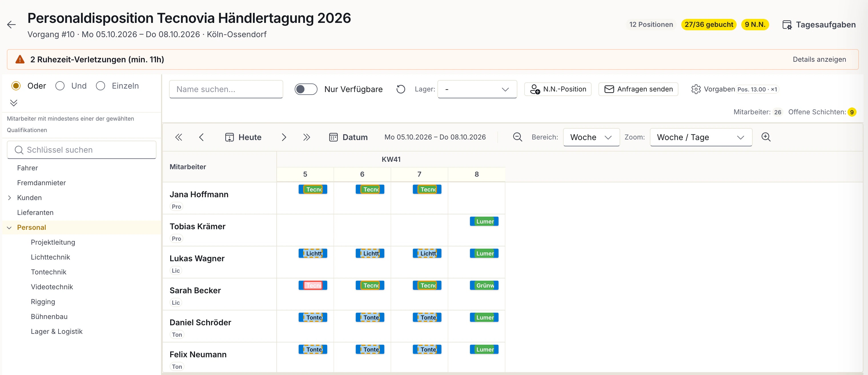Select the Und radio button

[x=60, y=86]
